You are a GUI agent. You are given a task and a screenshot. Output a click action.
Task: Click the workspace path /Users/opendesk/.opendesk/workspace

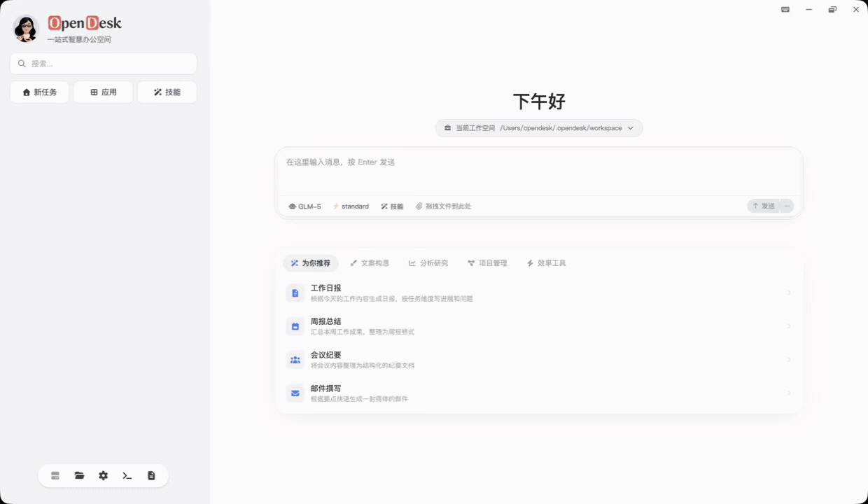(561, 128)
